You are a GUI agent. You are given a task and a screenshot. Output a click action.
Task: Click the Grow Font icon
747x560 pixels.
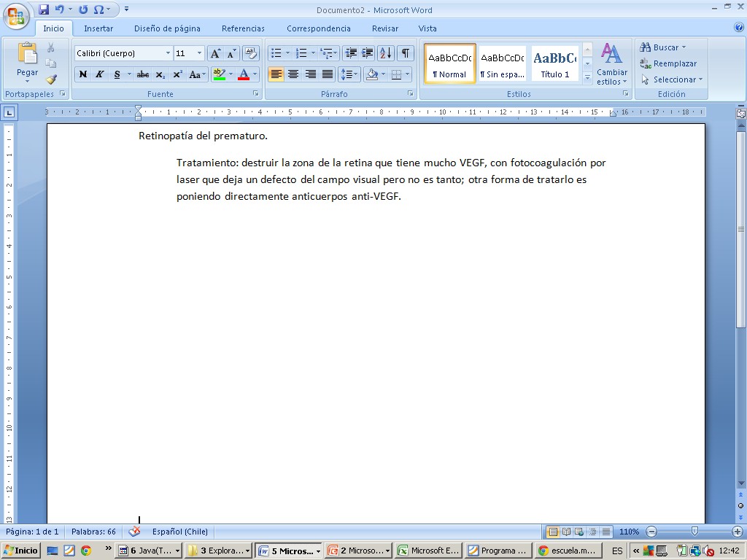point(215,53)
